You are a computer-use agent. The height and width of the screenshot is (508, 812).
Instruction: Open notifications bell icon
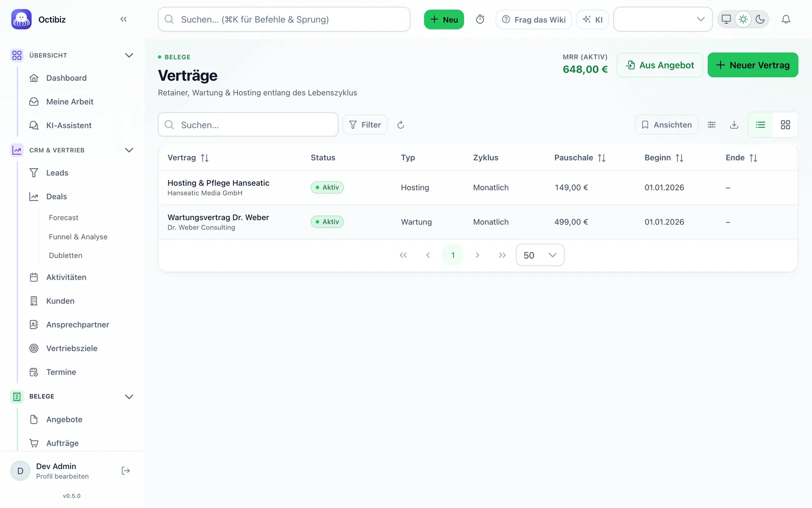click(786, 19)
